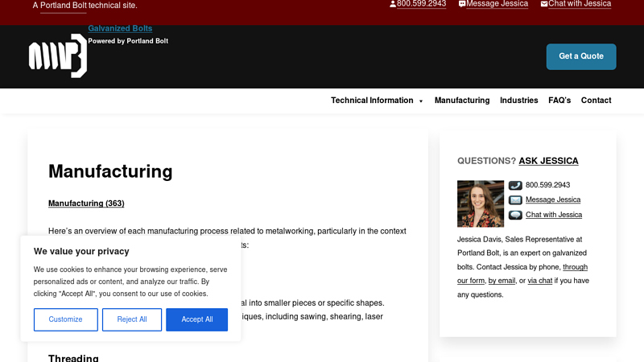This screenshot has height=362, width=644.
Task: Click the chat bubble icon beside sidebar Chat with Jessica
Action: 515,215
